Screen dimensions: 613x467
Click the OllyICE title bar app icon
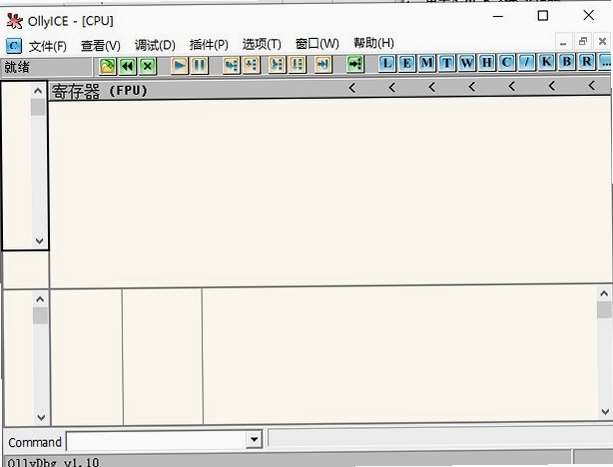[x=14, y=21]
